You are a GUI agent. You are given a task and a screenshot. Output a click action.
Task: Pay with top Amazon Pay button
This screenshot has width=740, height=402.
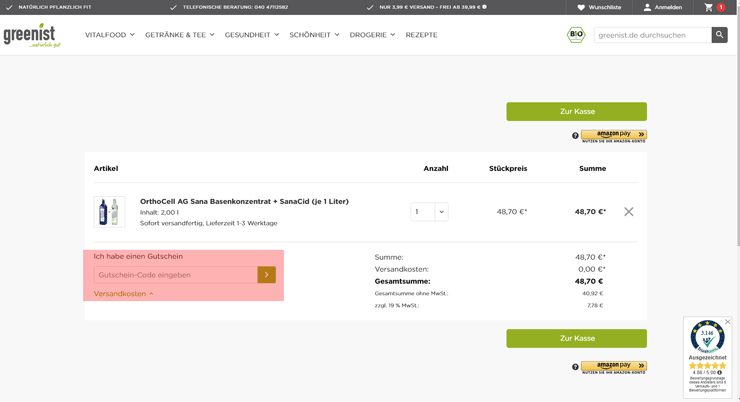point(614,136)
